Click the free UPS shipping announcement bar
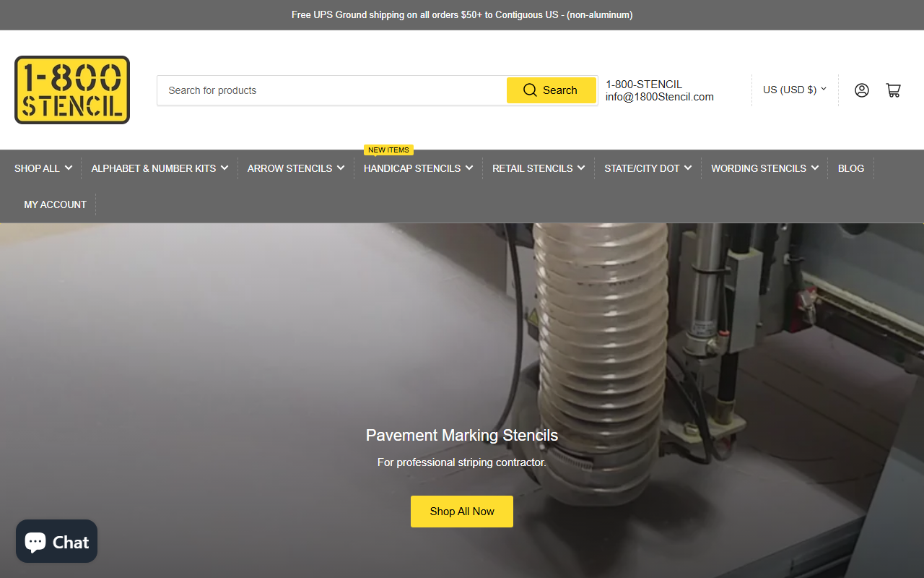 pos(462,14)
